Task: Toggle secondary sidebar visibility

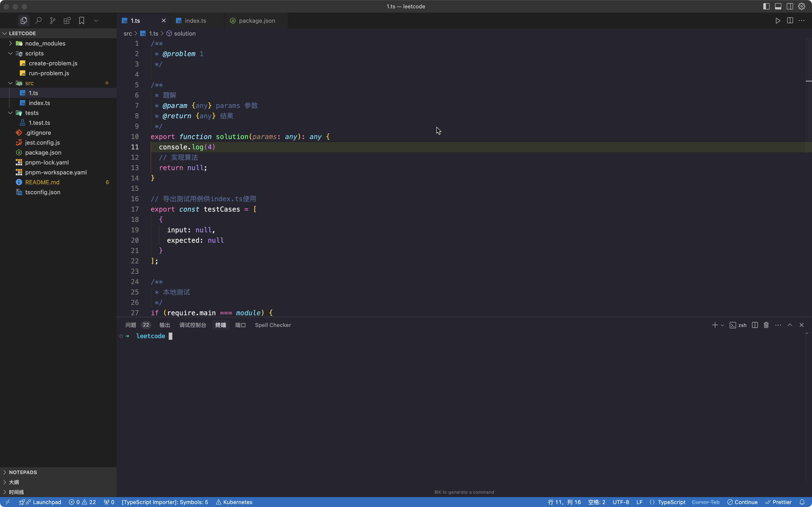Action: (x=790, y=6)
